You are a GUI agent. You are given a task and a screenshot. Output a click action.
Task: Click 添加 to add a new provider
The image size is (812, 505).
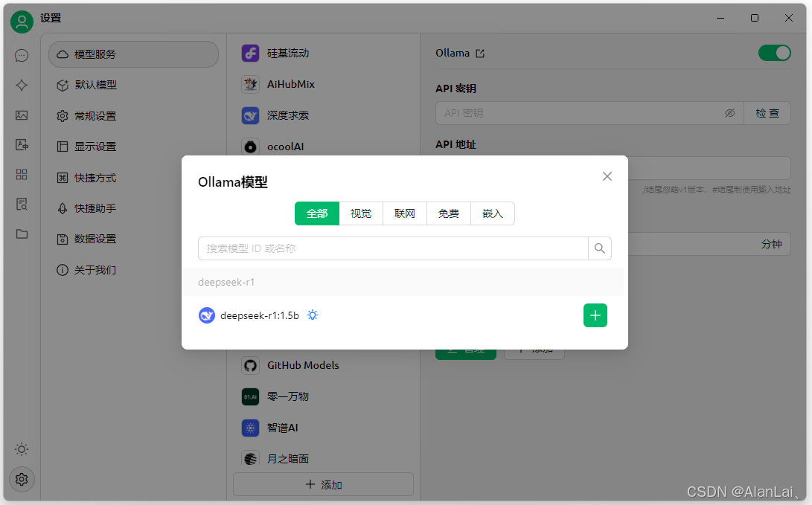[323, 484]
